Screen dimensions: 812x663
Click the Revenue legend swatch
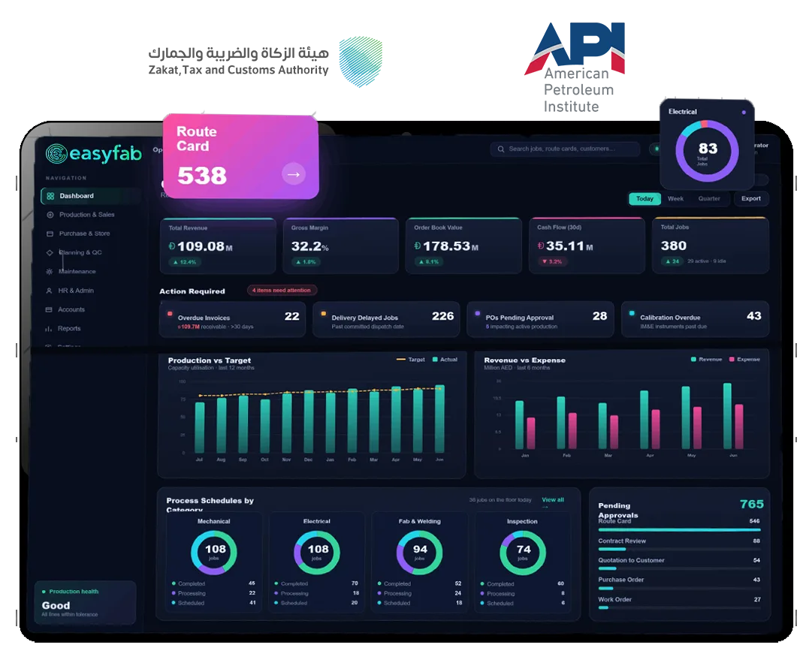693,359
